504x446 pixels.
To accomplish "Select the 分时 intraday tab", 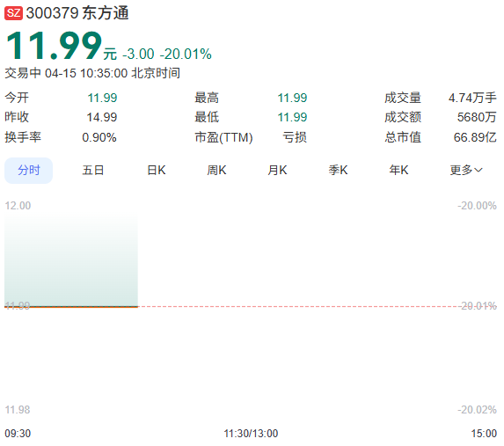I will tap(29, 171).
